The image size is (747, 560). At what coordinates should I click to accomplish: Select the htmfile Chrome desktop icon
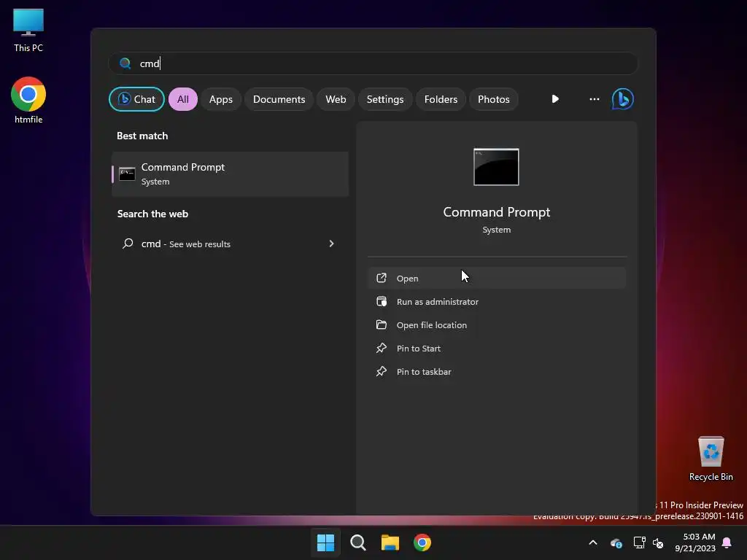28,101
